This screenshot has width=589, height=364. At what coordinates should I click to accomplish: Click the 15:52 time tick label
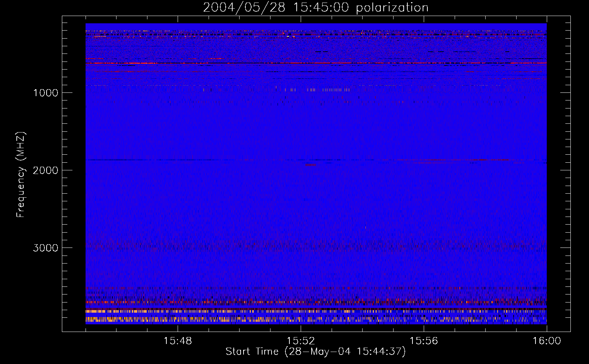[301, 341]
